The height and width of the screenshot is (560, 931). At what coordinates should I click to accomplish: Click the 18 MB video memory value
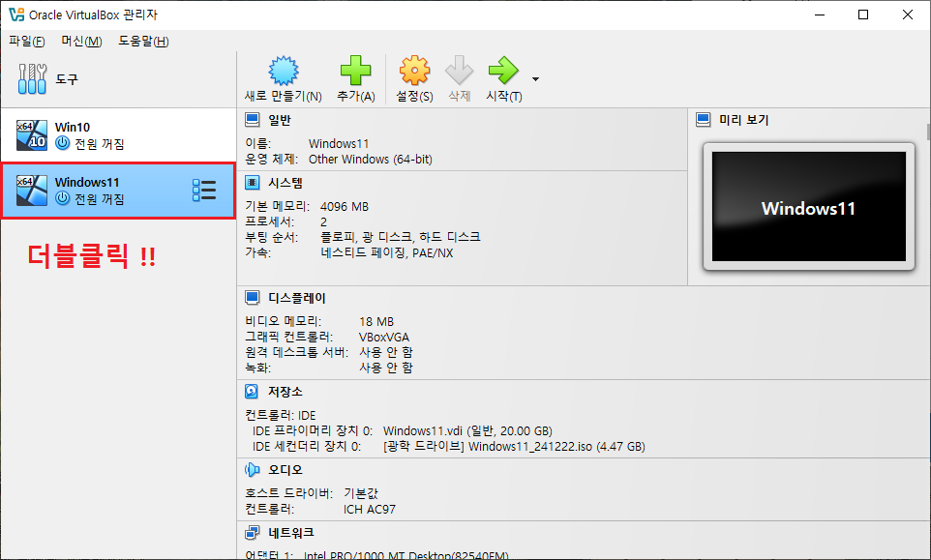pos(376,321)
